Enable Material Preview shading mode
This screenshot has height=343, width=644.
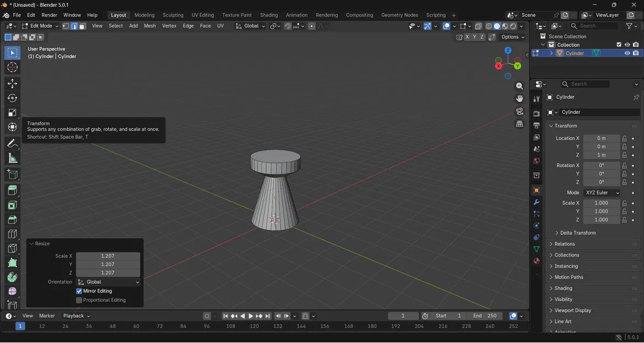point(504,26)
